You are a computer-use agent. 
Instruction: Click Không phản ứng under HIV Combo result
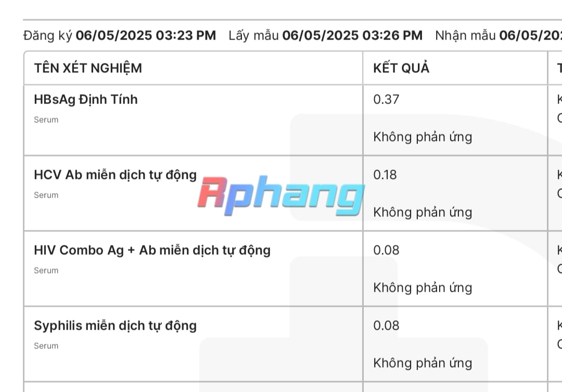[423, 288]
